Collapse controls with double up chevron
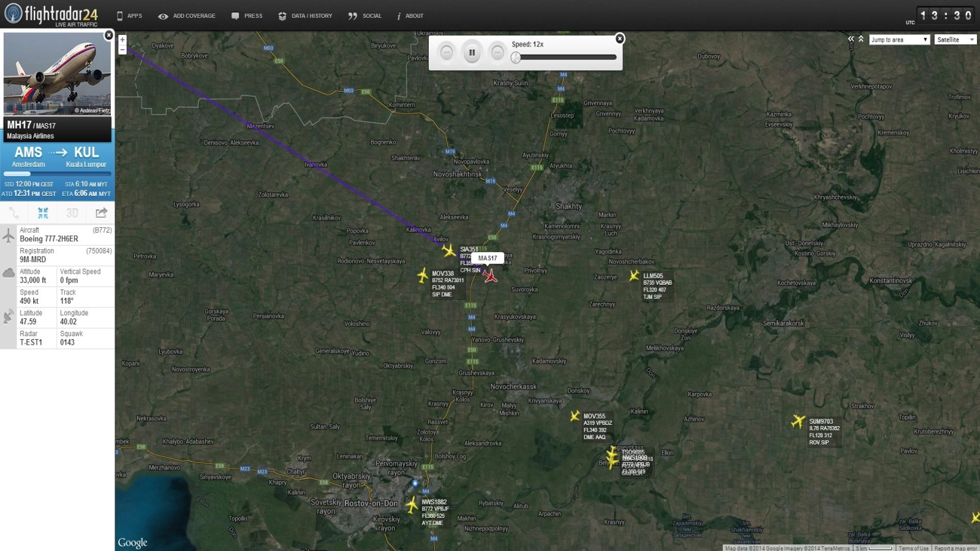This screenshot has width=980, height=551. tap(861, 39)
